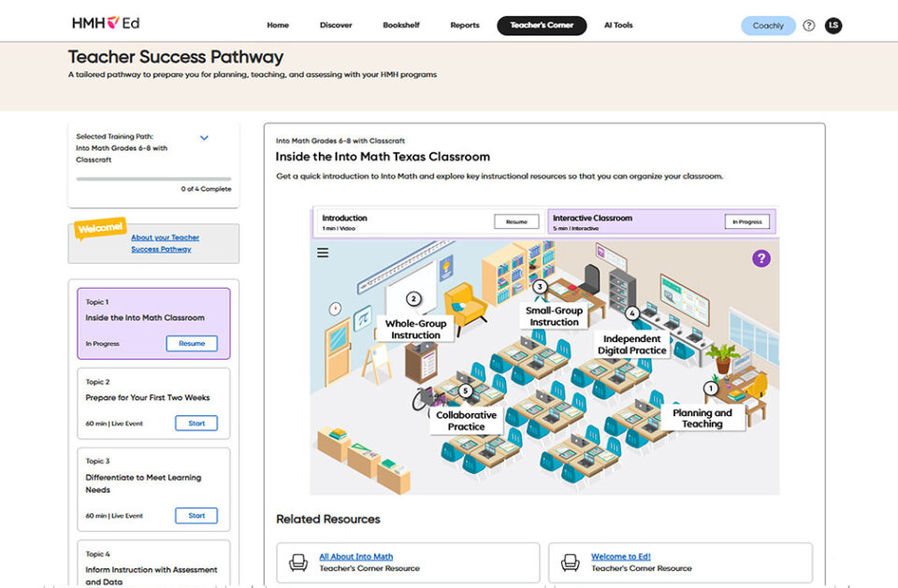898x588 pixels.
Task: Open the All About Into Math link
Action: (x=355, y=556)
